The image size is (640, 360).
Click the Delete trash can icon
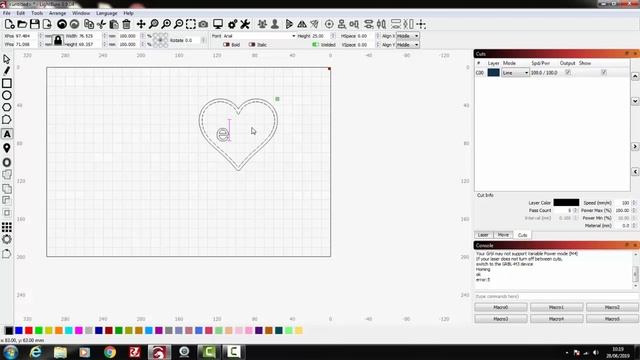[127, 24]
